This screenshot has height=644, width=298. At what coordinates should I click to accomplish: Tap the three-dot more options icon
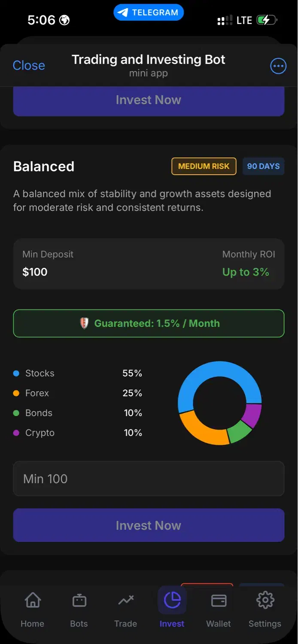pyautogui.click(x=278, y=66)
